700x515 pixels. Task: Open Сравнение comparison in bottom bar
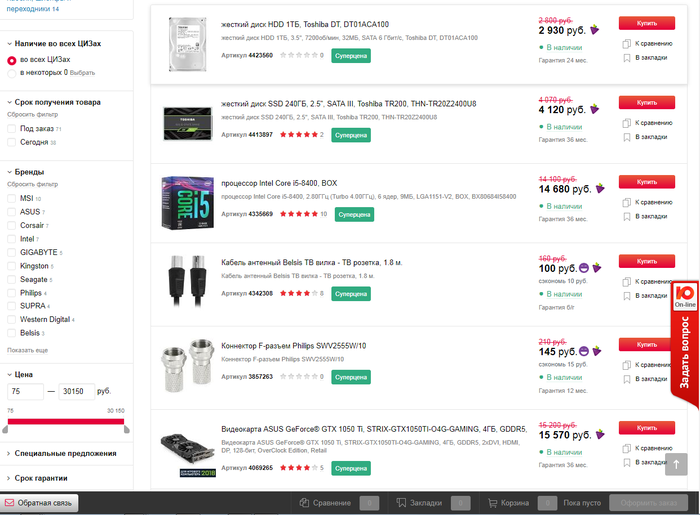point(332,503)
